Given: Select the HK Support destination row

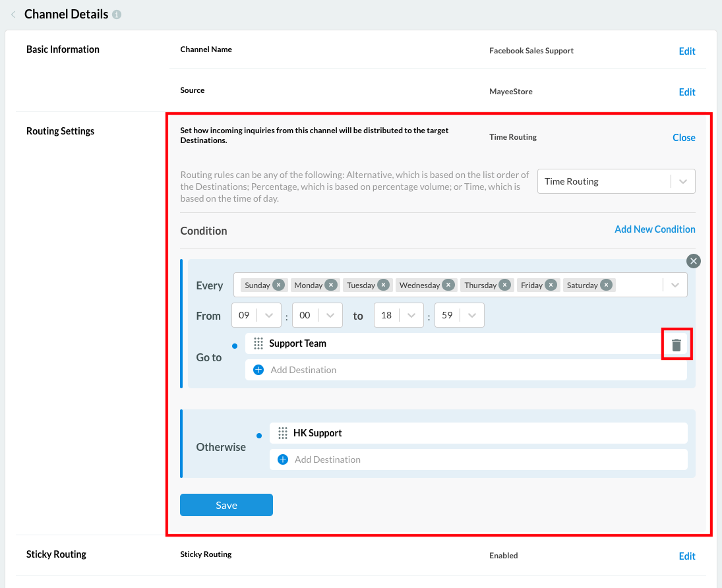Looking at the screenshot, I should [x=479, y=433].
